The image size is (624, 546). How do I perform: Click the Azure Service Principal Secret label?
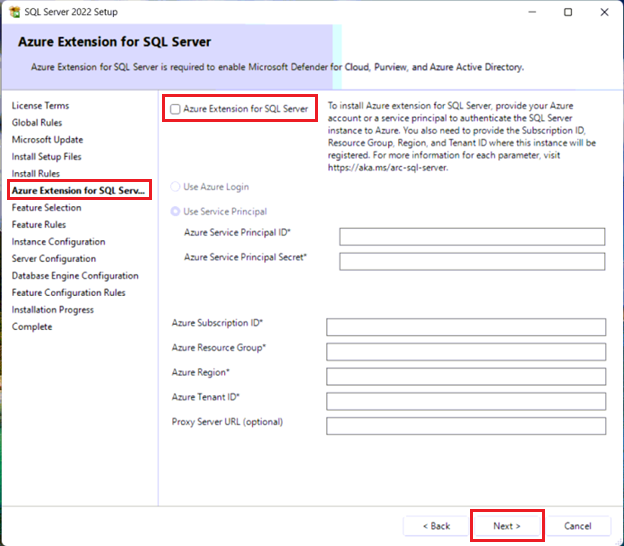pyautogui.click(x=245, y=257)
